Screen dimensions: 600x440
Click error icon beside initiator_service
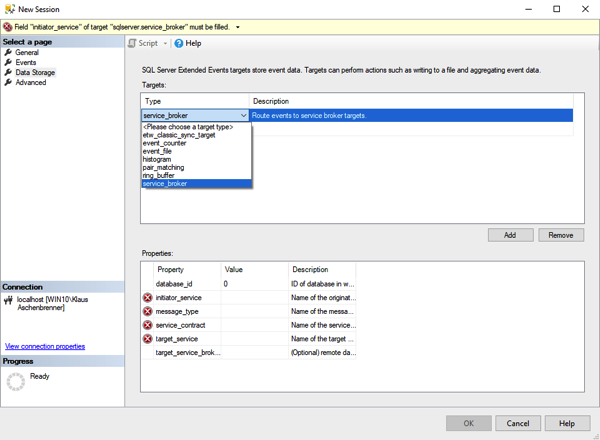pyautogui.click(x=148, y=298)
